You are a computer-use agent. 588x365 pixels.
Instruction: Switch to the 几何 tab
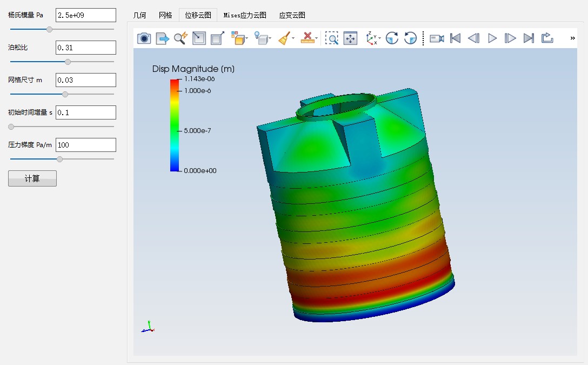coord(139,15)
